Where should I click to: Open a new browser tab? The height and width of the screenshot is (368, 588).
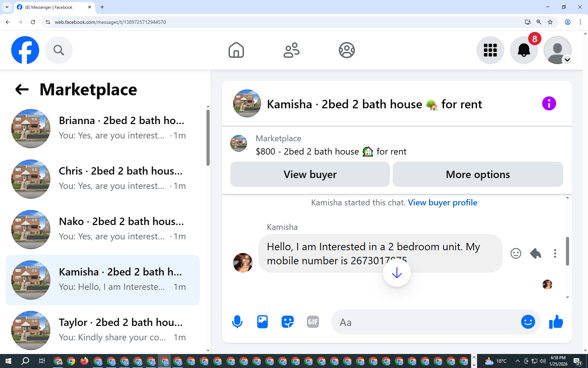click(x=102, y=7)
